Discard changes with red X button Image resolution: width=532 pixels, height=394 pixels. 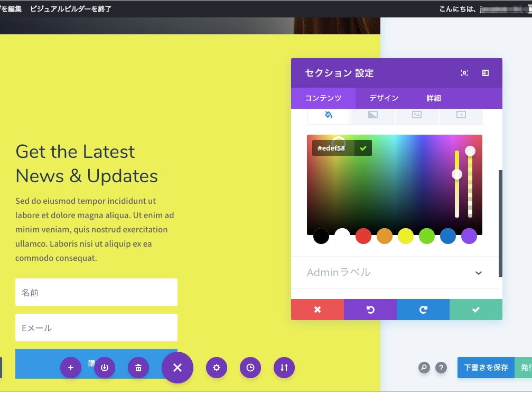[318, 309]
